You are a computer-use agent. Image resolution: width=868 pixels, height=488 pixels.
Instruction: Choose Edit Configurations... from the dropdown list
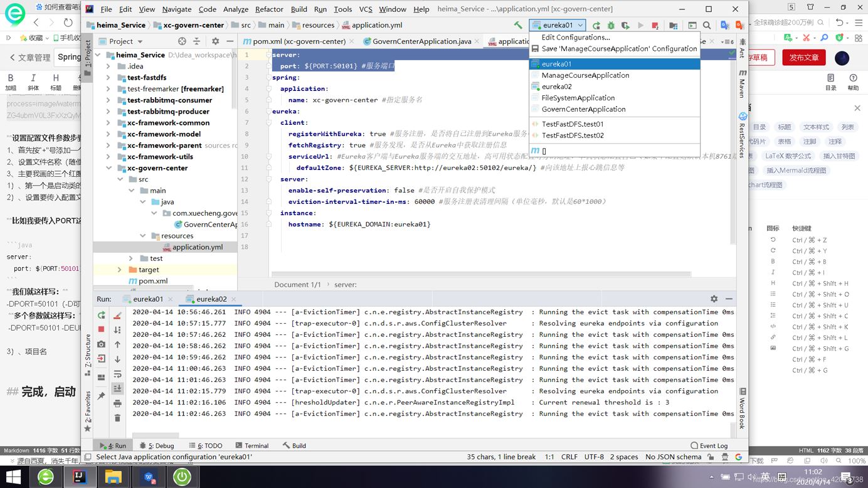[x=575, y=37]
